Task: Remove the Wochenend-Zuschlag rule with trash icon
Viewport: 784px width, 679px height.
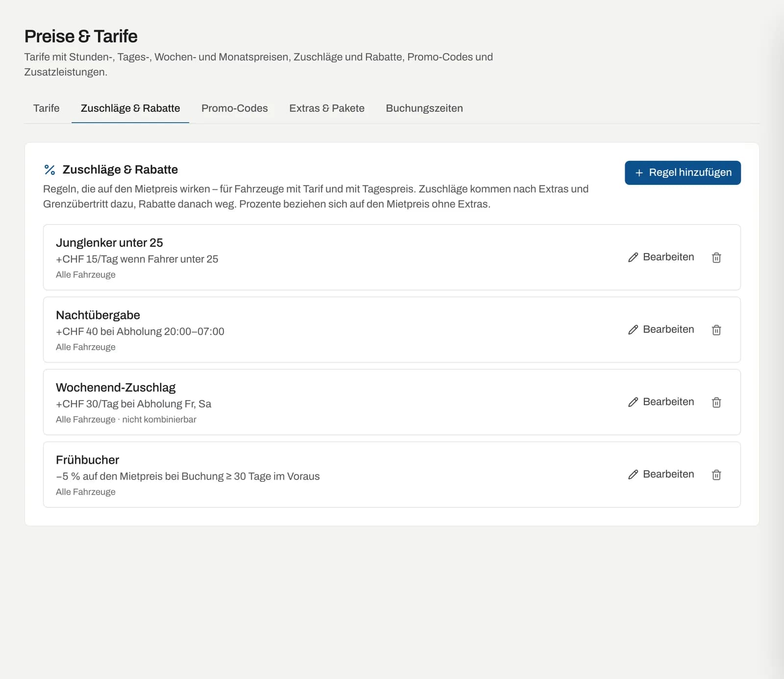Action: pyautogui.click(x=716, y=402)
